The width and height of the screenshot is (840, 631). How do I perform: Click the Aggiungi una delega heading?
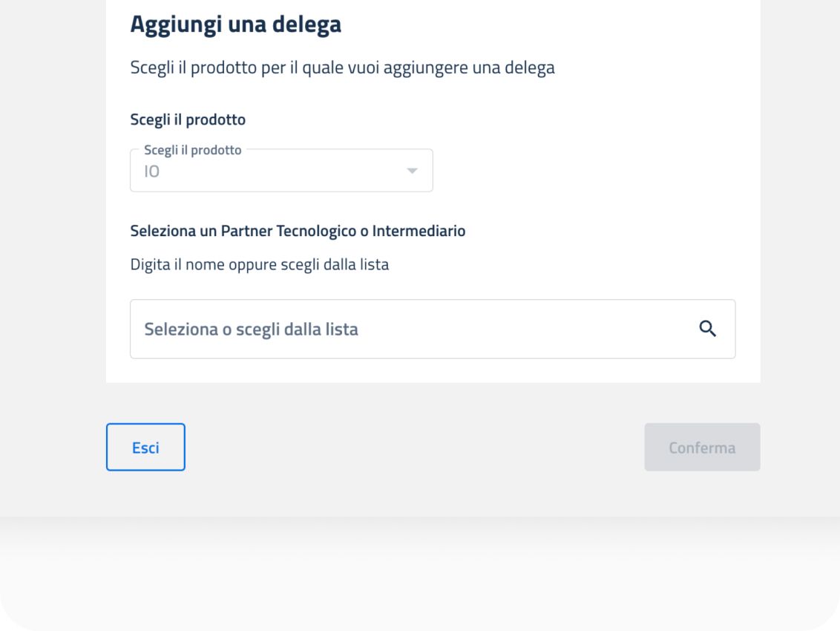[236, 24]
